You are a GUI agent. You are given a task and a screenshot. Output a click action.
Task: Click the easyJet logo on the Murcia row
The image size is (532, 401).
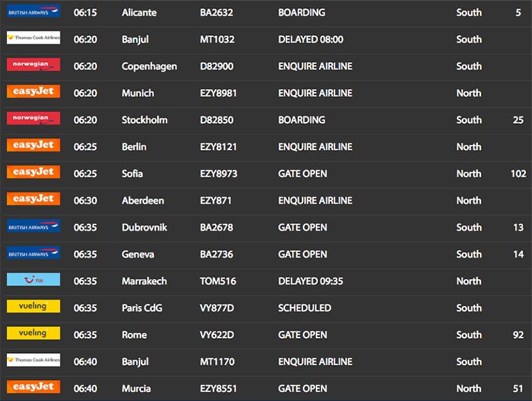pyautogui.click(x=33, y=387)
